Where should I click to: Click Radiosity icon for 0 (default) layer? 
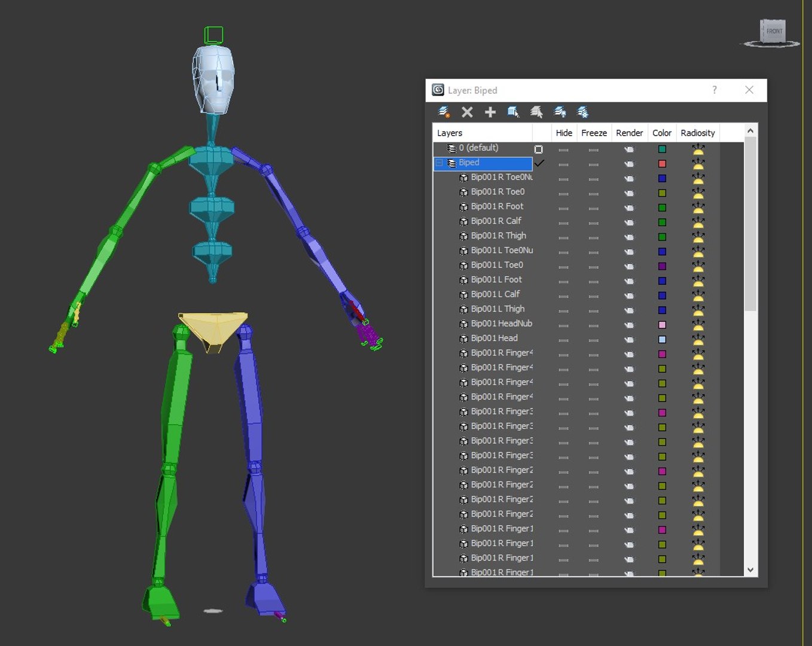click(x=698, y=149)
